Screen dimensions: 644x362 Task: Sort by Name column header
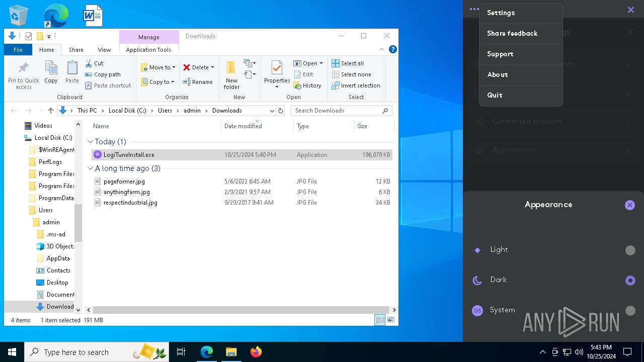(x=155, y=126)
